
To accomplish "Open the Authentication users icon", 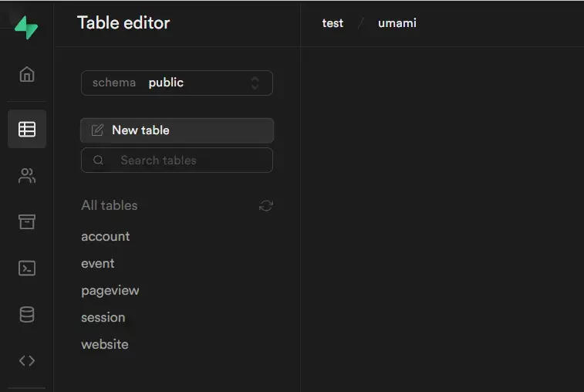I will (x=27, y=176).
